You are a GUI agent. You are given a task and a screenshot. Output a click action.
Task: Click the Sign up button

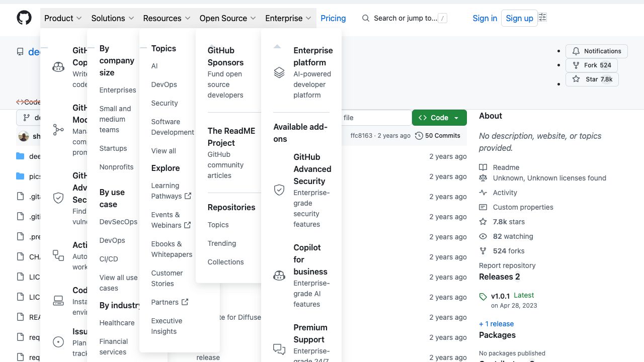(x=519, y=18)
